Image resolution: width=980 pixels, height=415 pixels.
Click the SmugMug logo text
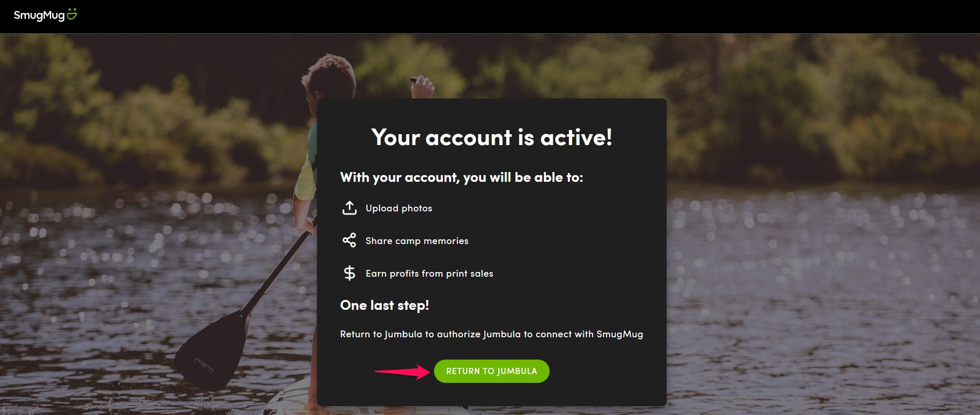click(39, 15)
